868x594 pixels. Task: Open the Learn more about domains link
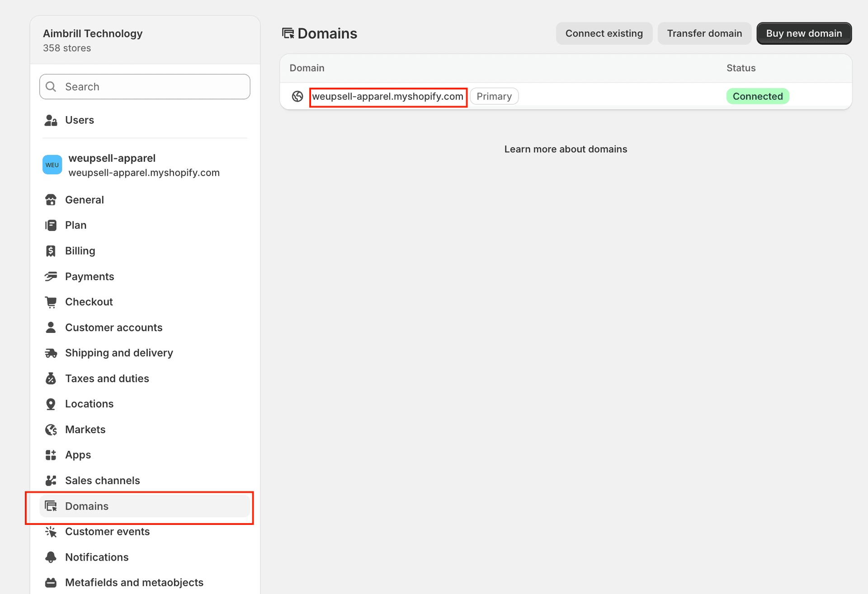[566, 149]
